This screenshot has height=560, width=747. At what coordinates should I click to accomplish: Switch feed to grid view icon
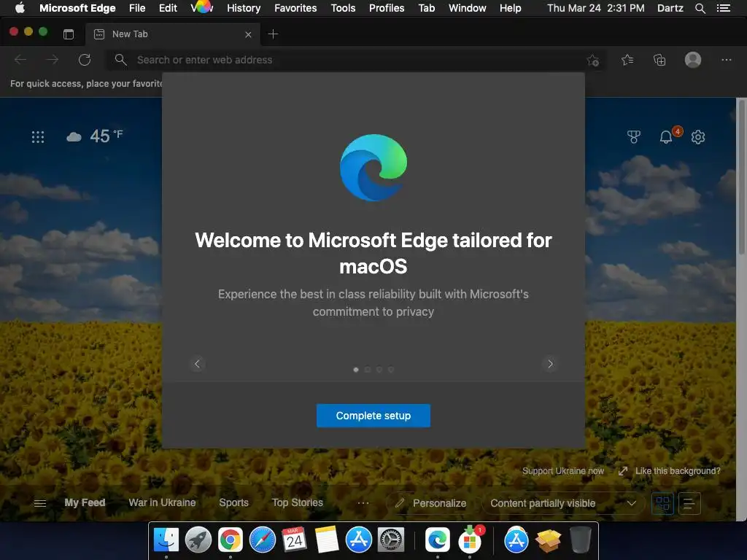click(x=662, y=503)
